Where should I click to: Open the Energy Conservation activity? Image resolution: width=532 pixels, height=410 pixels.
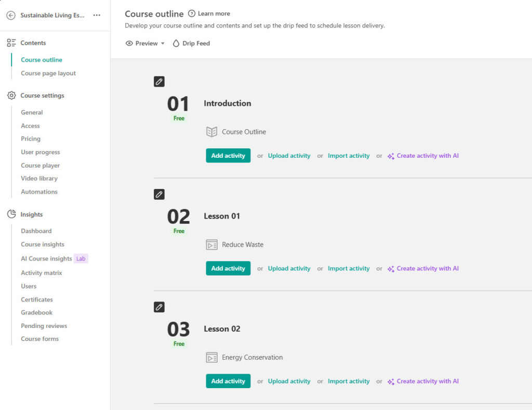click(252, 358)
